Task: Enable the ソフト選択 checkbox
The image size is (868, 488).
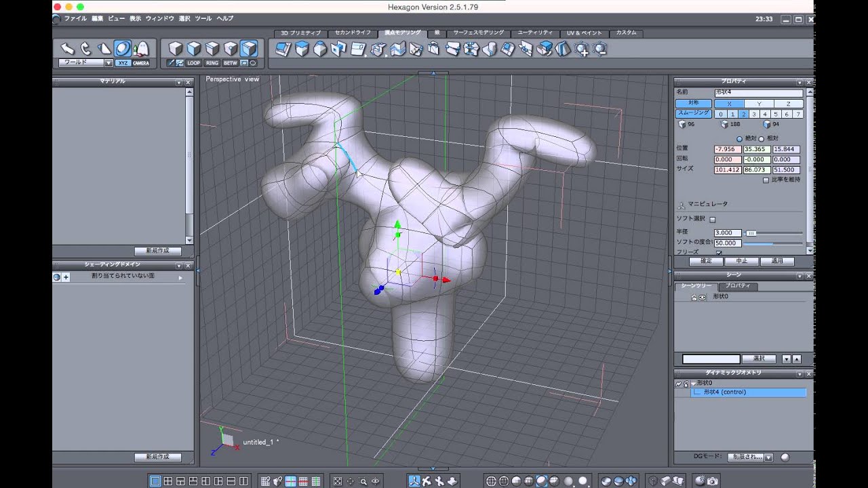Action: pyautogui.click(x=712, y=219)
